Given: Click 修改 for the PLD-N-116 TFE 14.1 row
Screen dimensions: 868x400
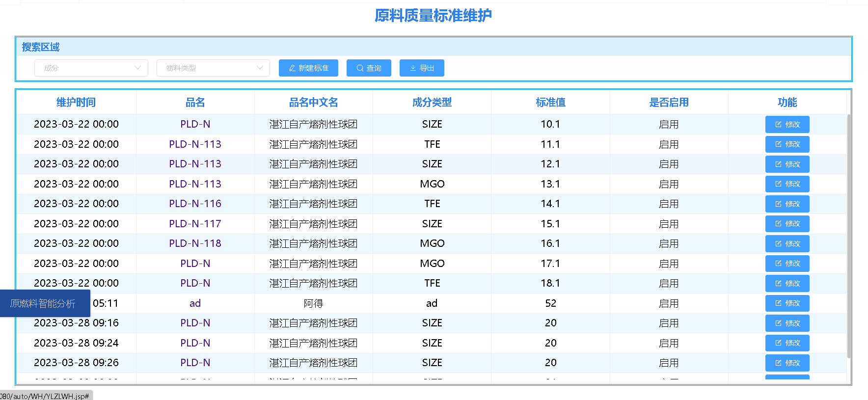Looking at the screenshot, I should (787, 204).
